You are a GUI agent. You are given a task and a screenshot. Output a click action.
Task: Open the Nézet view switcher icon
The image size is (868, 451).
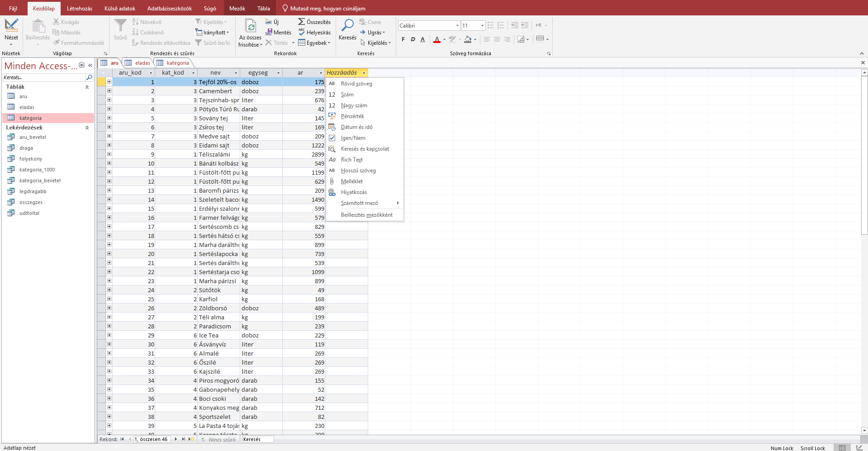11,26
